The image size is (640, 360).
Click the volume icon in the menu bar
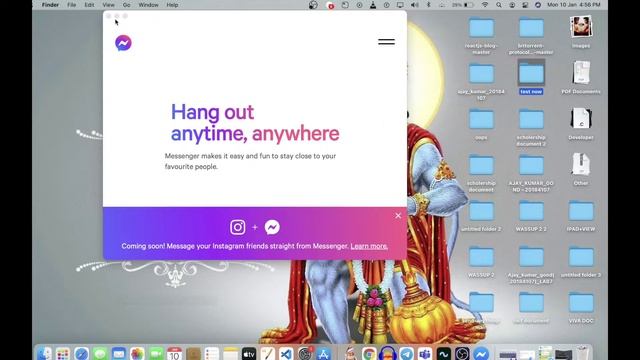[x=415, y=5]
